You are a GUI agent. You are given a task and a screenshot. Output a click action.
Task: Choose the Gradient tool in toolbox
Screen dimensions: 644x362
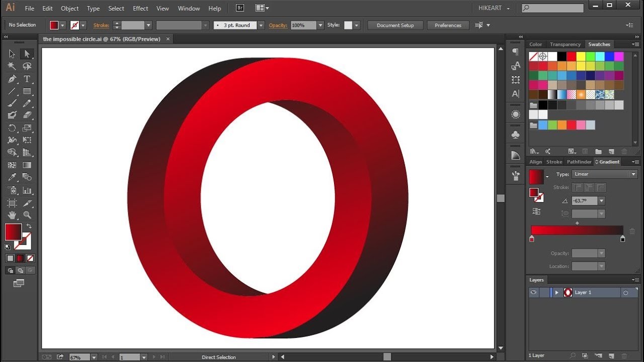pos(27,165)
